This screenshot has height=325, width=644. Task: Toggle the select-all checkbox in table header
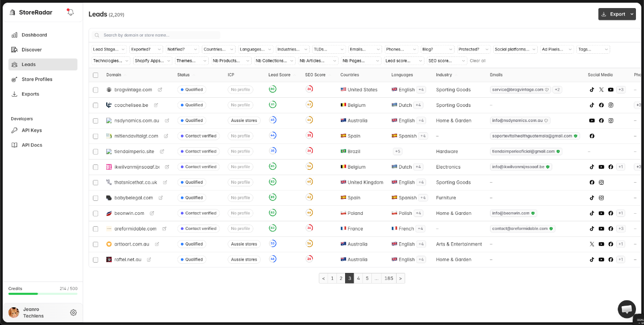pyautogui.click(x=96, y=75)
